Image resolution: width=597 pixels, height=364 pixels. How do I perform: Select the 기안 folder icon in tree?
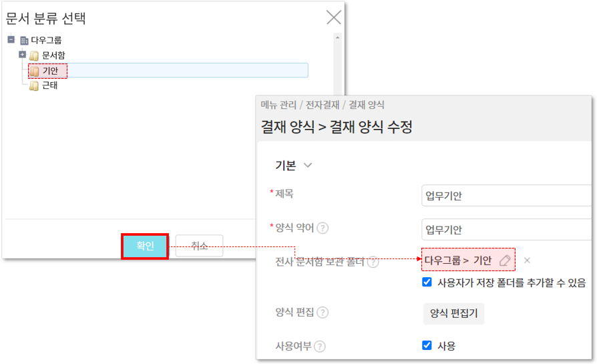(x=35, y=71)
